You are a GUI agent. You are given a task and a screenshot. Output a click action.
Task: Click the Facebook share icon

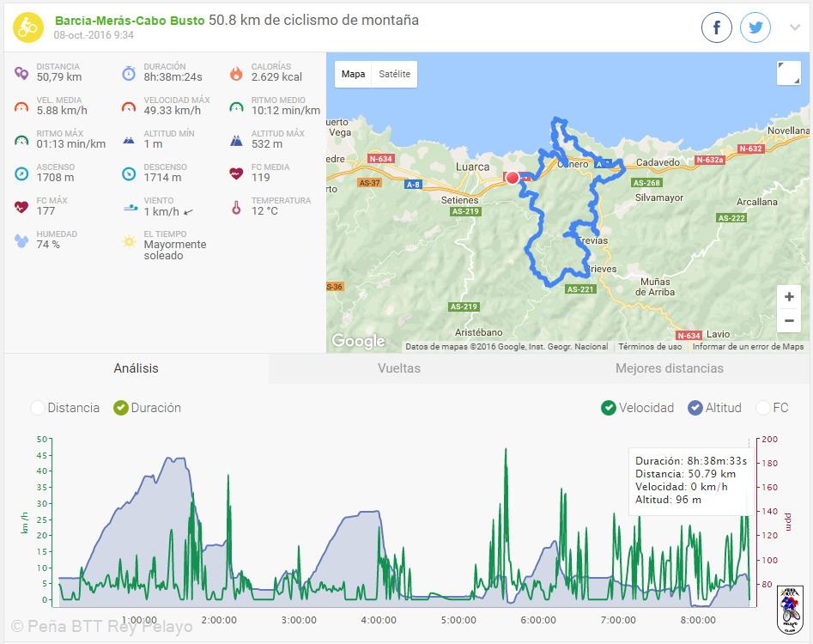717,27
